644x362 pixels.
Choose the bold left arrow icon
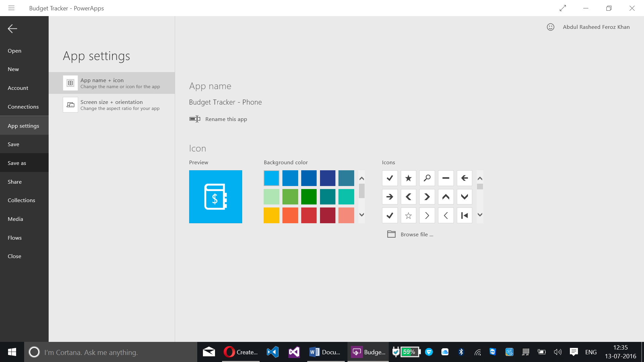(x=465, y=178)
